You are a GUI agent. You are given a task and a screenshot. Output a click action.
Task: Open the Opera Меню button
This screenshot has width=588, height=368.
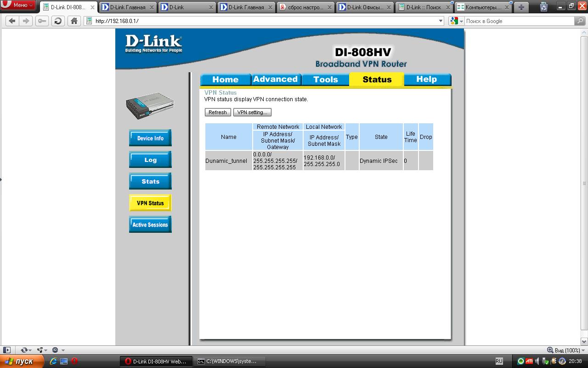18,5
